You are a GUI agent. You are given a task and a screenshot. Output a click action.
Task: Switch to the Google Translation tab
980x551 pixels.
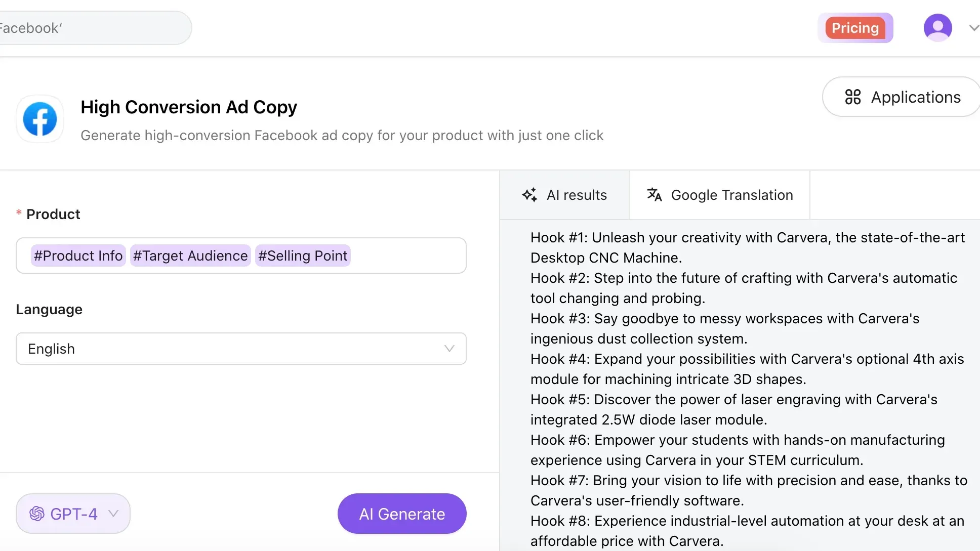[719, 195]
